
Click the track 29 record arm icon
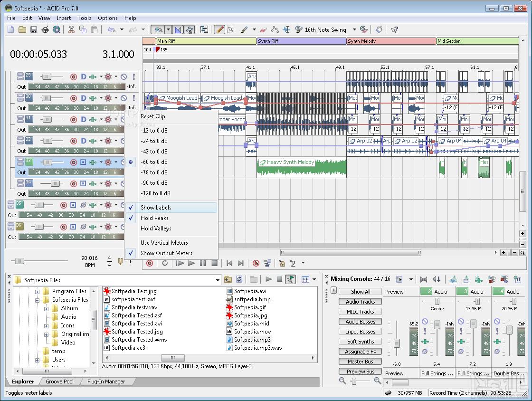pyautogui.click(x=73, y=76)
